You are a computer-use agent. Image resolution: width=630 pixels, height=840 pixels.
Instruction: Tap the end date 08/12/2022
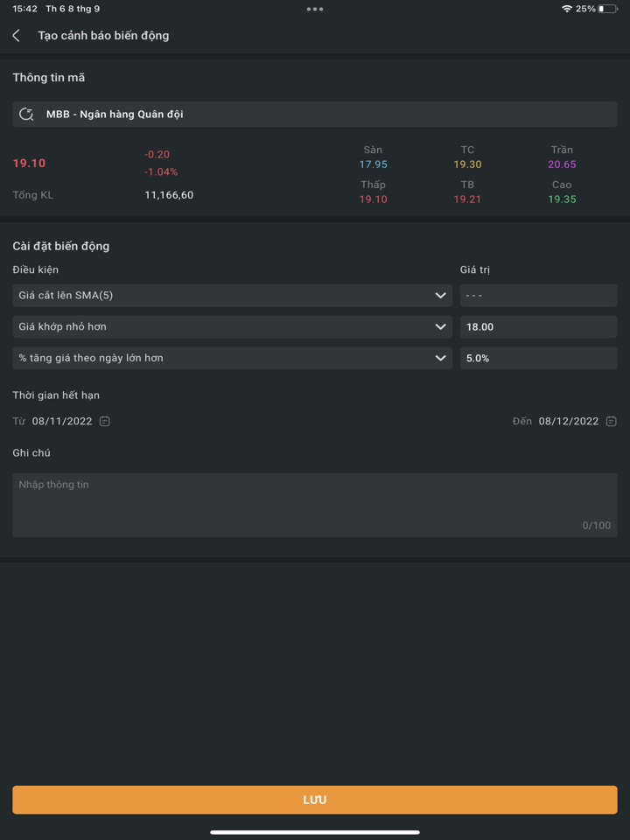point(569,422)
